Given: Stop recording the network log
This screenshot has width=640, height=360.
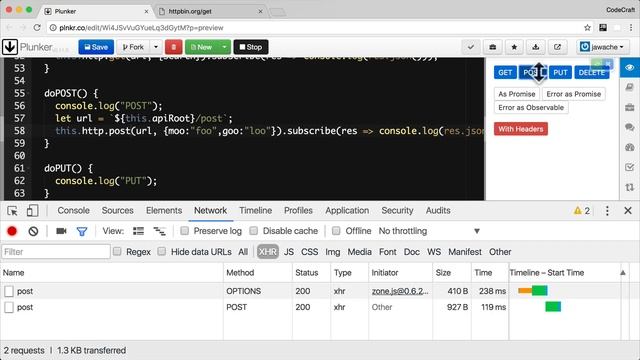Looking at the screenshot, I should [x=12, y=231].
